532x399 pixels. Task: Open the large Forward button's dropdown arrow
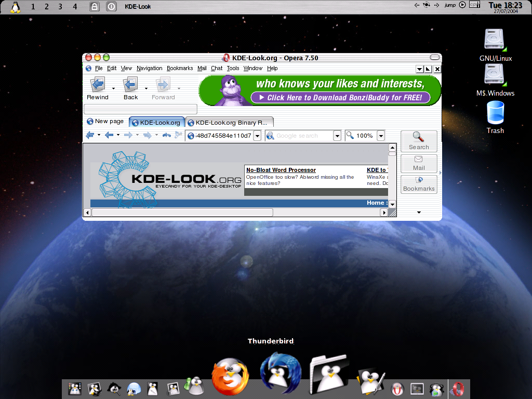click(x=179, y=88)
